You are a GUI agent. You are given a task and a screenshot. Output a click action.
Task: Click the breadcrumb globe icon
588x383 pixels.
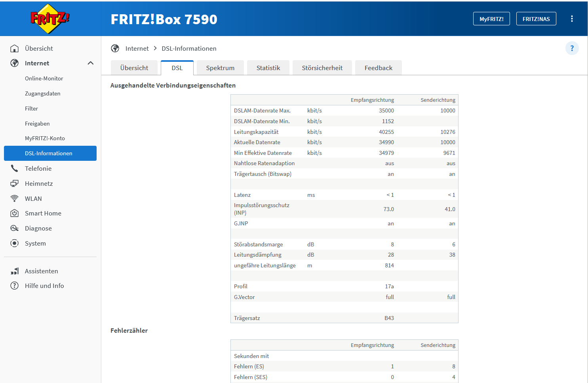(115, 48)
